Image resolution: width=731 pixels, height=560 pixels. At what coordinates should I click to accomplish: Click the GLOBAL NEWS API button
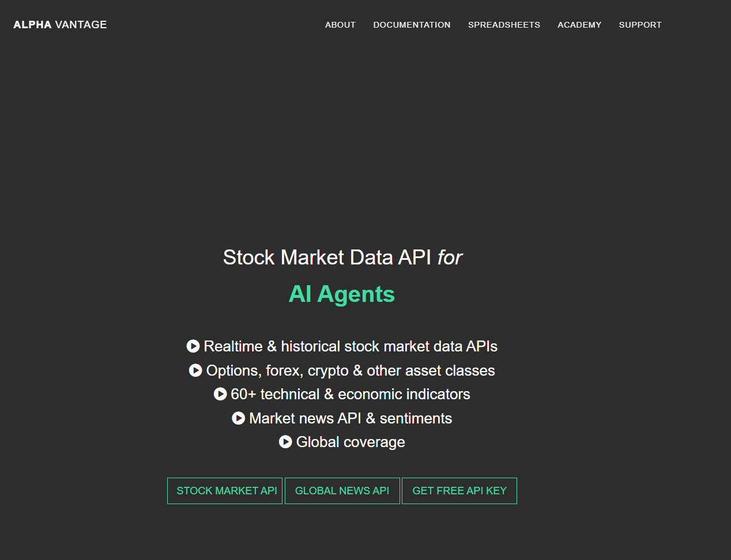click(x=342, y=490)
